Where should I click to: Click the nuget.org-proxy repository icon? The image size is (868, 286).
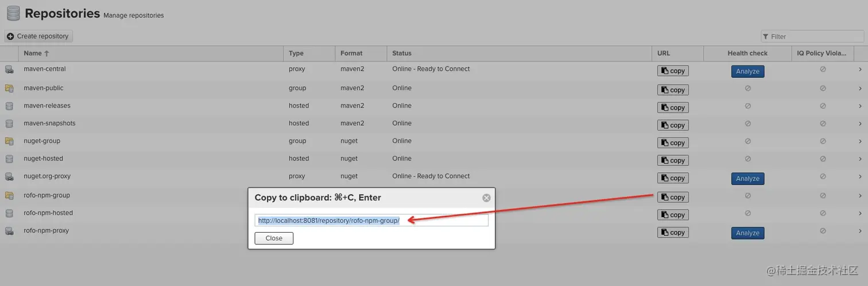(9, 176)
